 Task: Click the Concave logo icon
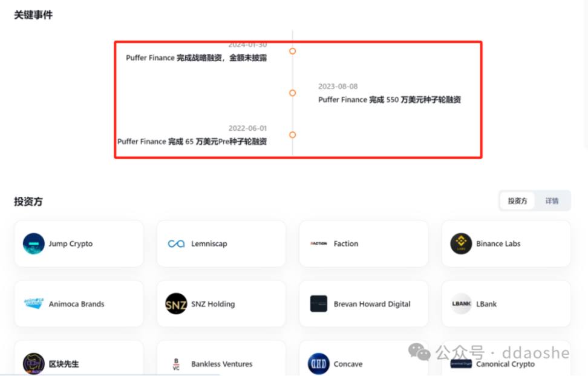tap(319, 364)
